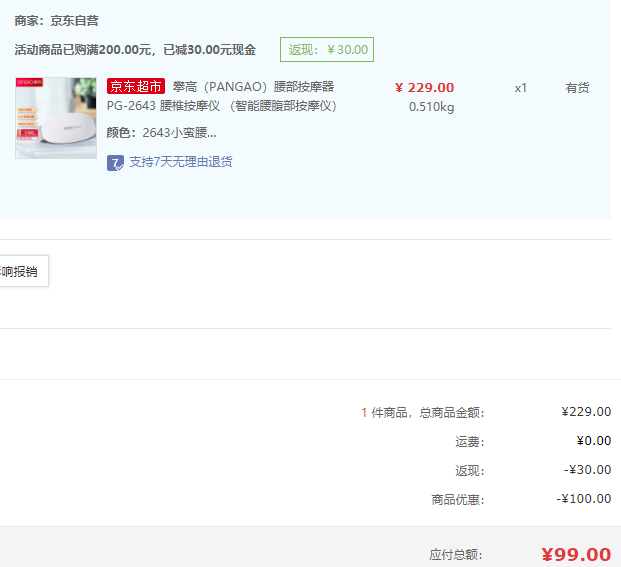Screen dimensions: 621x567
Task: Select the product discount value -¥100.00
Action: point(584,499)
